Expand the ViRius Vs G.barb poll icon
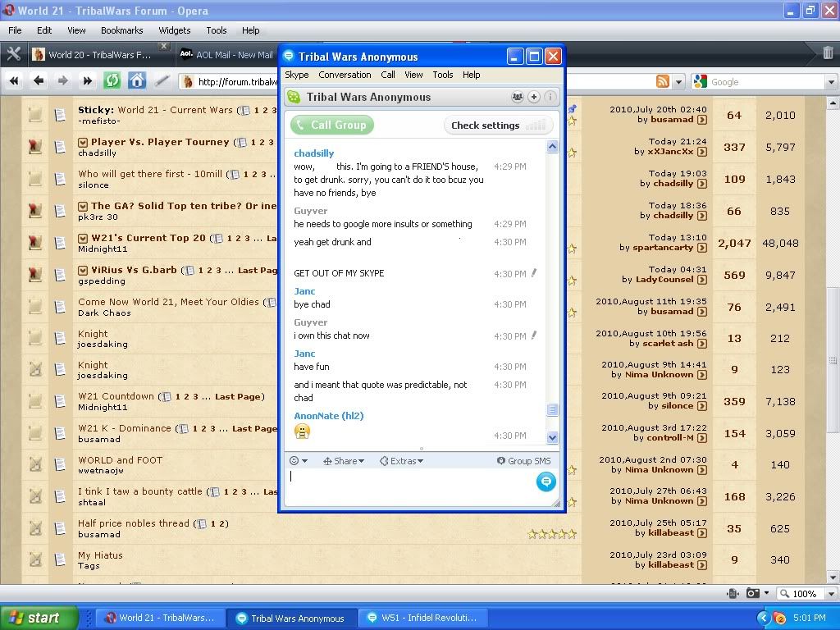This screenshot has width=840, height=630. [x=83, y=271]
